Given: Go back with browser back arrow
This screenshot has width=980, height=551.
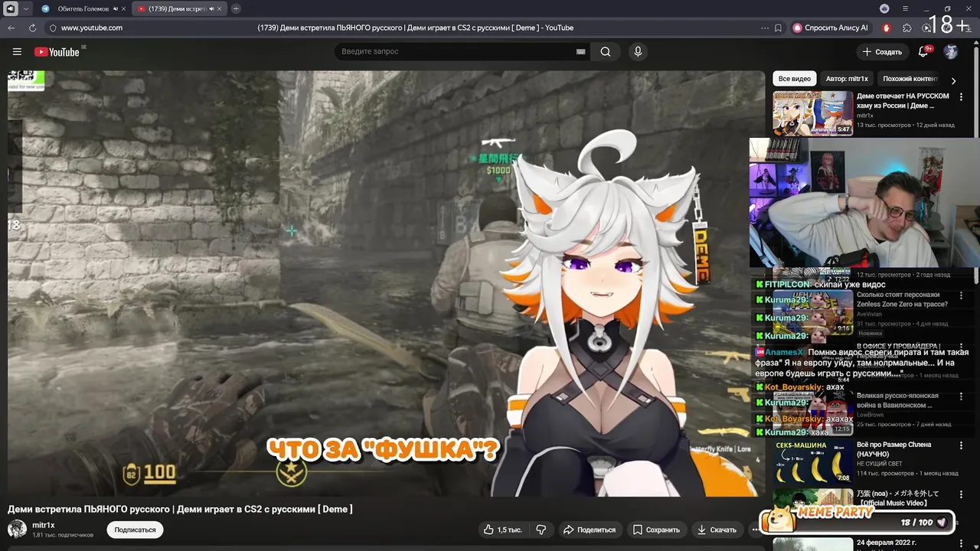Looking at the screenshot, I should [11, 28].
